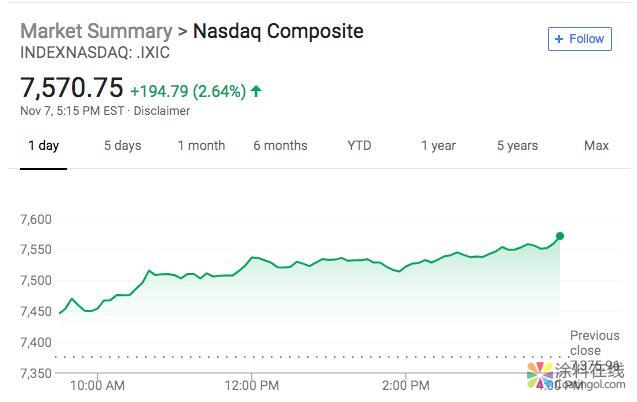Image resolution: width=637 pixels, height=402 pixels.
Task: Select the 5 days range tab
Action: (122, 146)
